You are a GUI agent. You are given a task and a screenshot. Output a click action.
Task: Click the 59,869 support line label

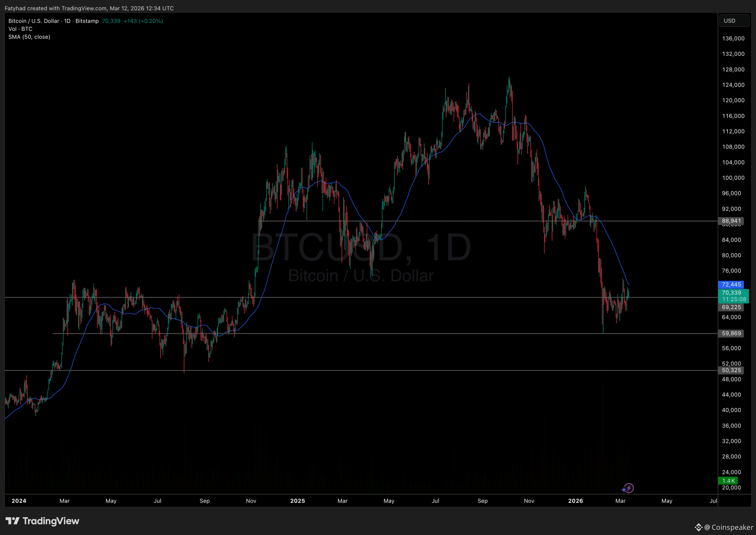[x=731, y=333]
